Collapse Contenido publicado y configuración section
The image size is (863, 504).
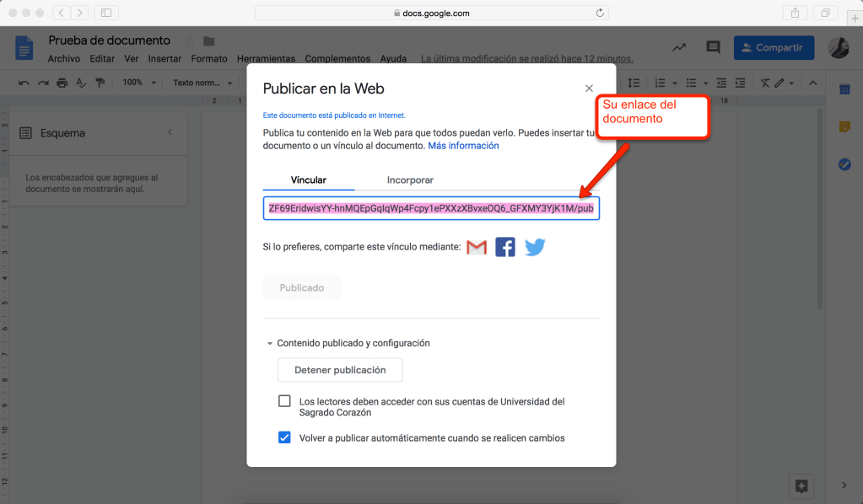pyautogui.click(x=270, y=344)
